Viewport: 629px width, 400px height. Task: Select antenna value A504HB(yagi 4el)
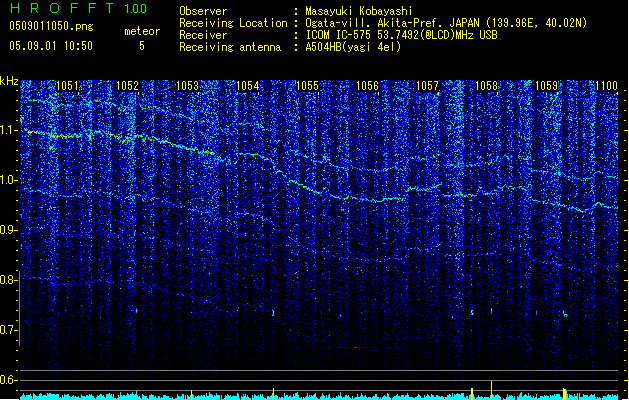tap(353, 47)
